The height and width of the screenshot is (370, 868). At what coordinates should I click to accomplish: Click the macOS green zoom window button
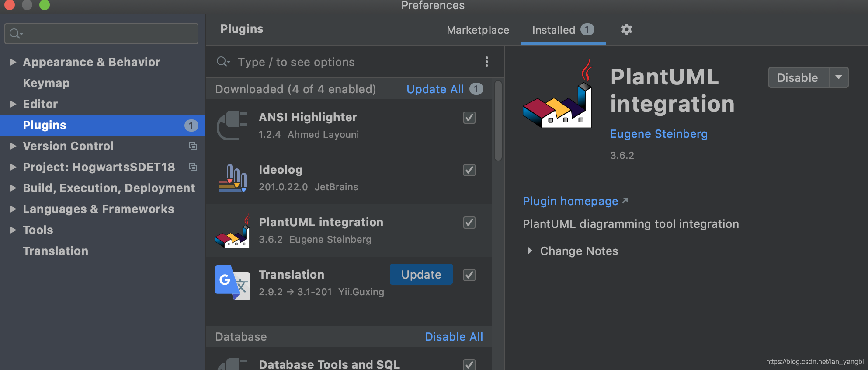coord(45,5)
